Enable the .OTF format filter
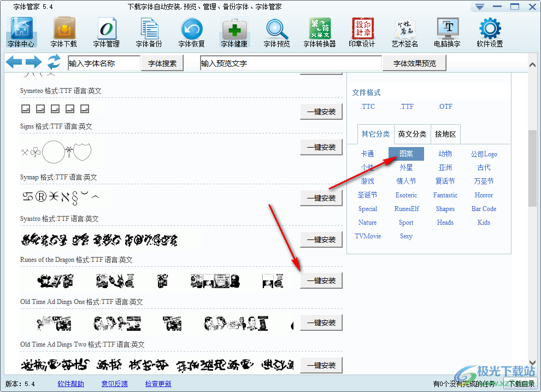Screen dimensions: 541x392 [445, 107]
